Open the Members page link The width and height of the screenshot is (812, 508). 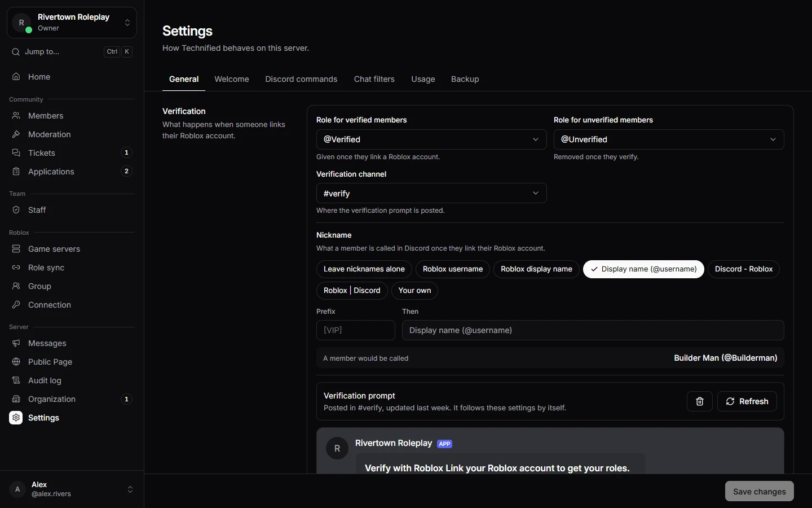(x=72, y=116)
